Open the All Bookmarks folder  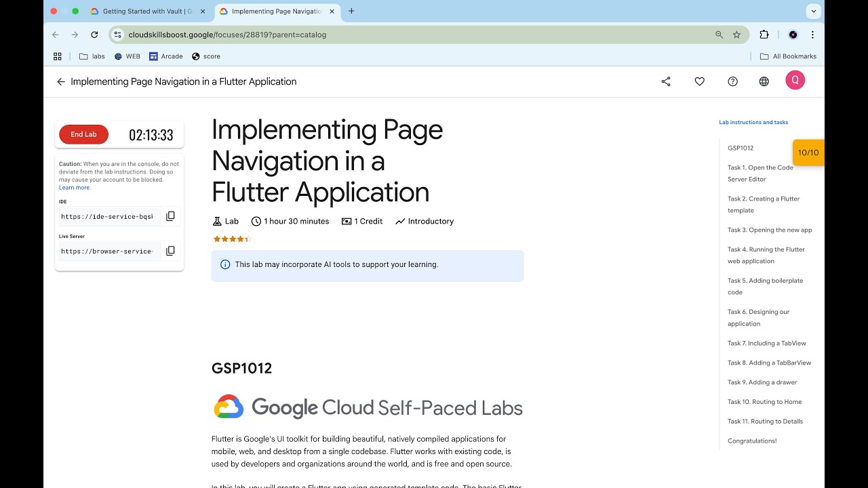(x=787, y=56)
